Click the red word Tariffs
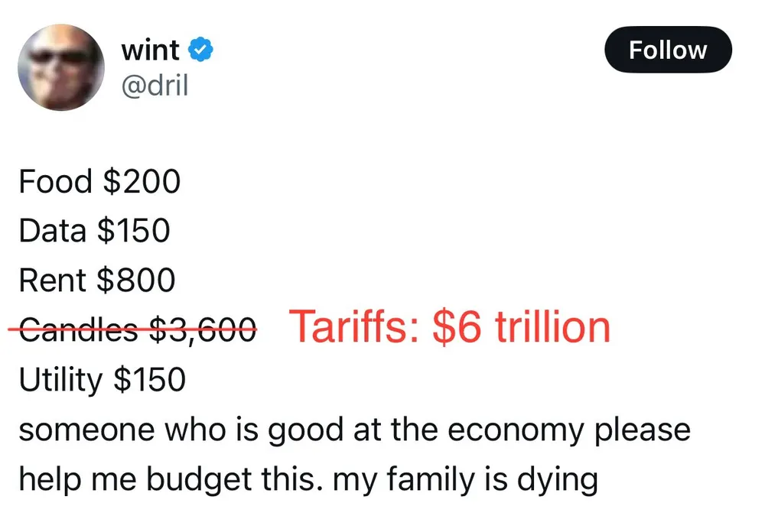 pos(355,327)
